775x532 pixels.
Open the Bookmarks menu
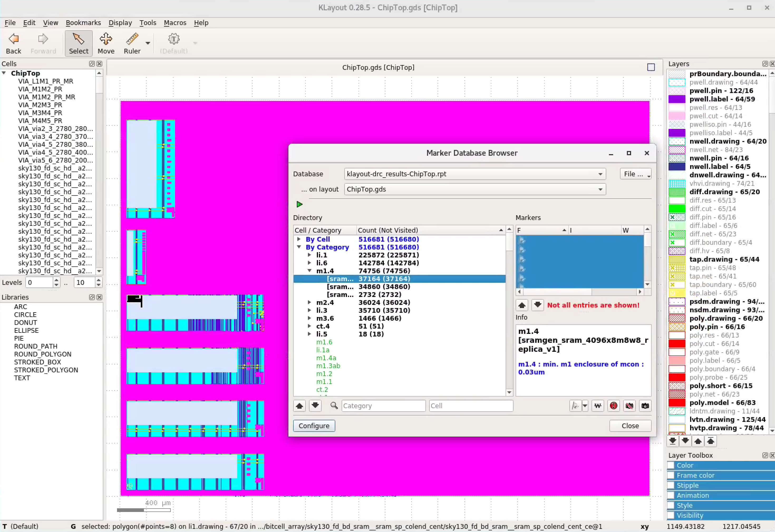pos(83,23)
